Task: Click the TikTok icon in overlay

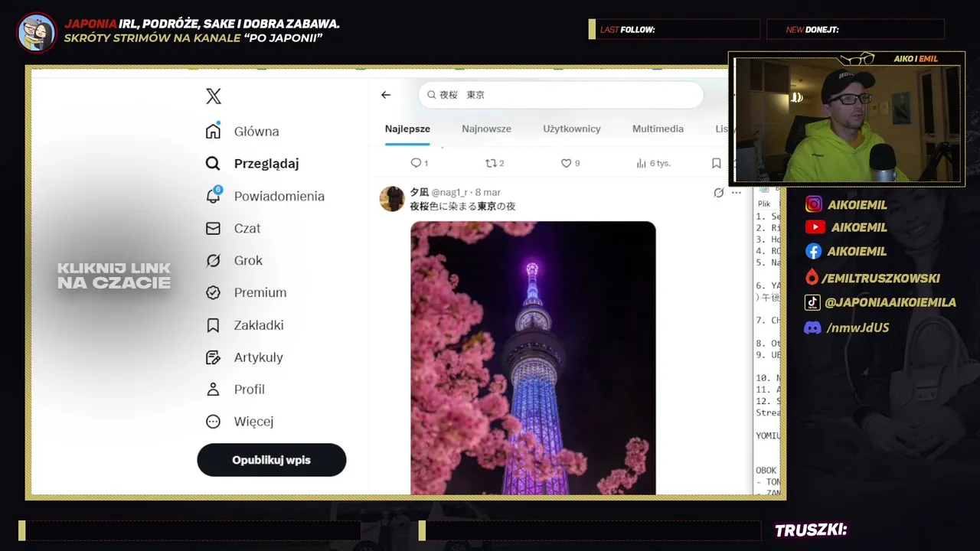Action: pos(812,302)
